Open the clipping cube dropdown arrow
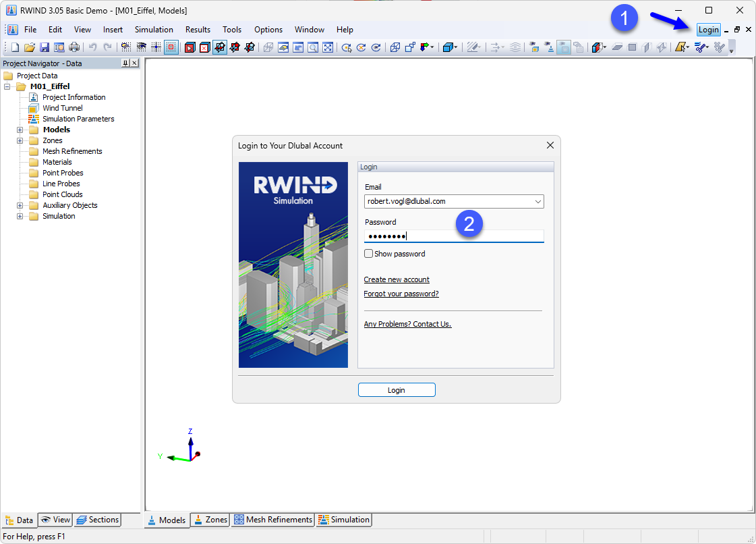Screen dimensions: 756x544 coord(605,47)
